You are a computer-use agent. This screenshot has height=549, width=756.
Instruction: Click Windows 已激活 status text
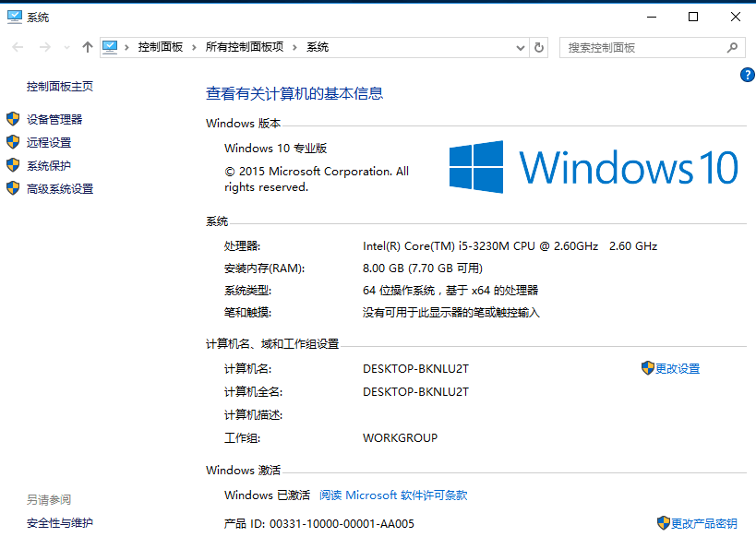(267, 495)
